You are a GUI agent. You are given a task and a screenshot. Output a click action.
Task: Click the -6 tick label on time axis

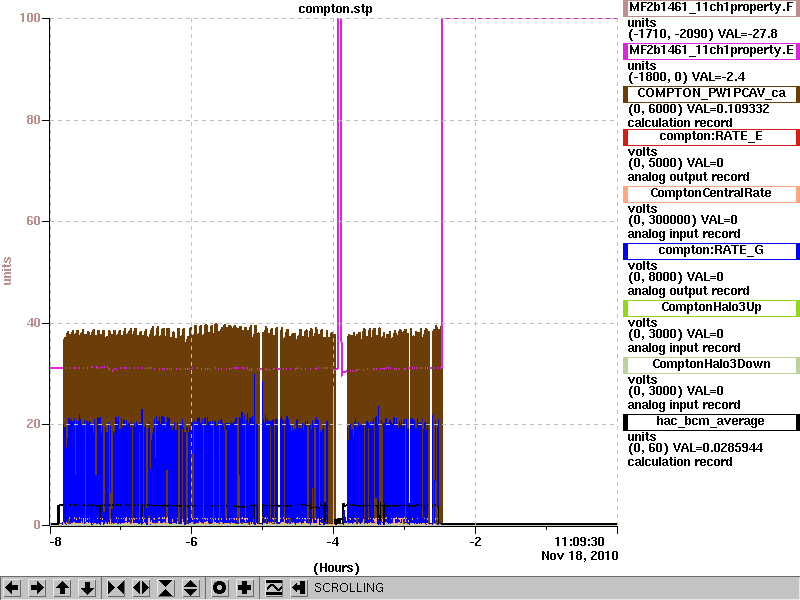tap(191, 542)
